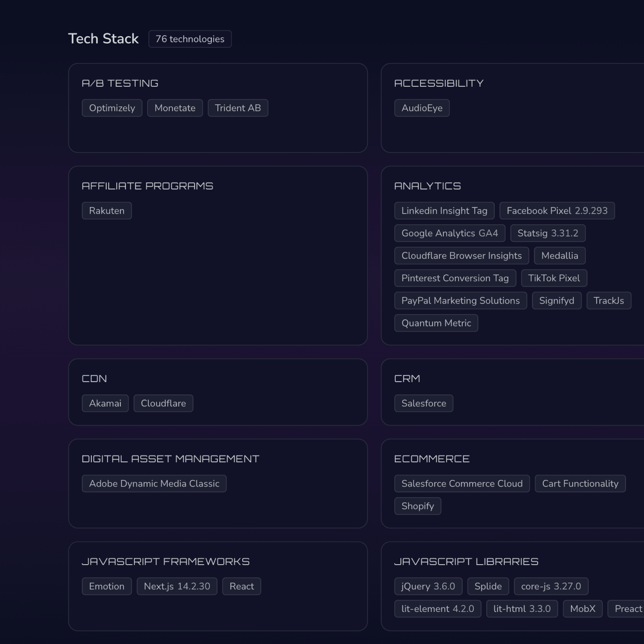The height and width of the screenshot is (644, 644).
Task: Click Cloudflare Browser Insights chip
Action: [462, 256]
